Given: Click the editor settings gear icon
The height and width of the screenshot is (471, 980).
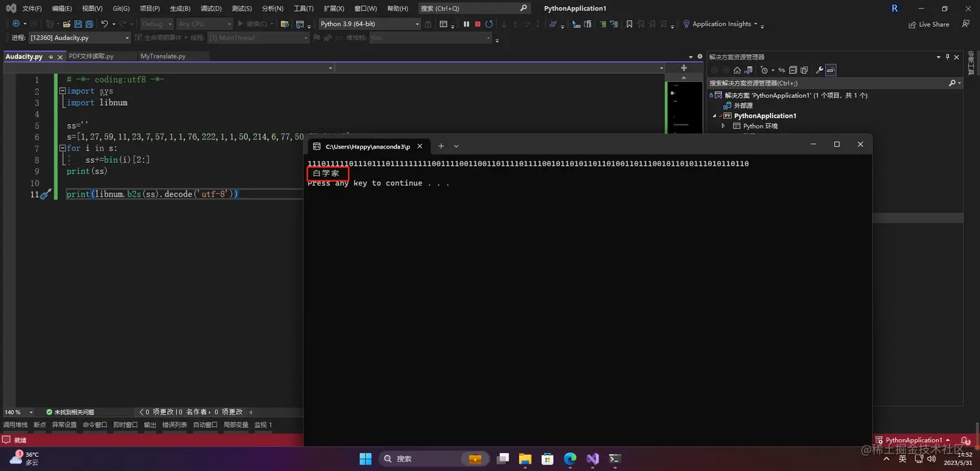Looking at the screenshot, I should (700, 56).
